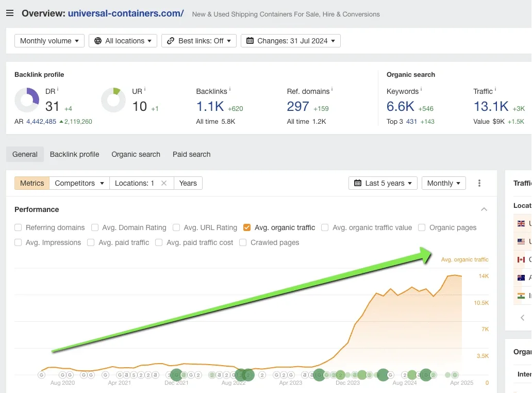Click the Canada flag icon

coord(521,259)
